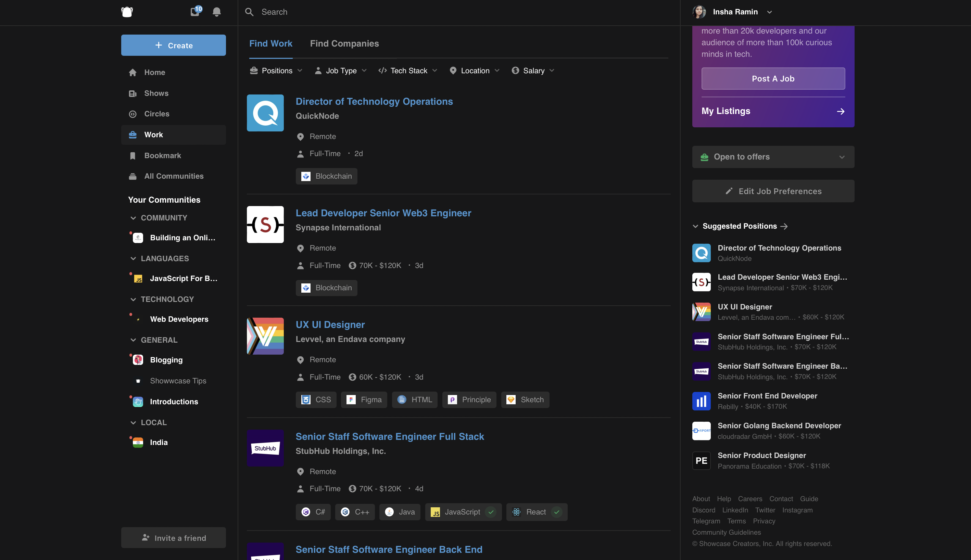This screenshot has height=560, width=971.
Task: Click the Blogging community icon
Action: point(138,360)
